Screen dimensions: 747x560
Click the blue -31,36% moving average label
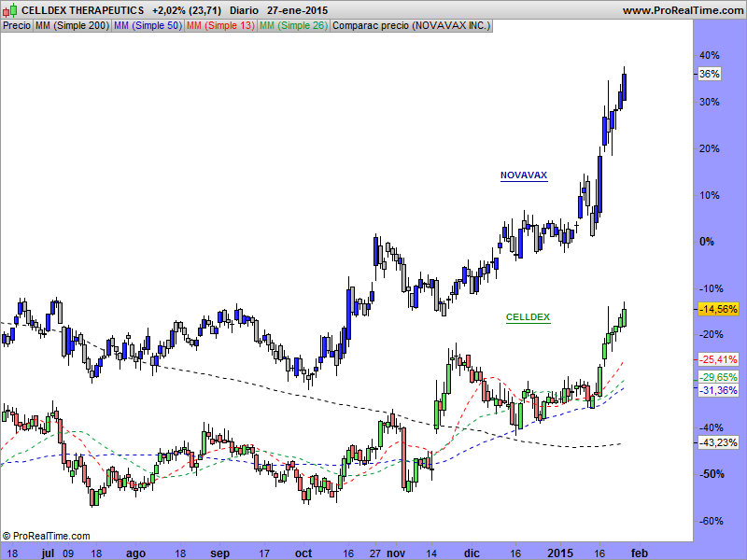(718, 390)
